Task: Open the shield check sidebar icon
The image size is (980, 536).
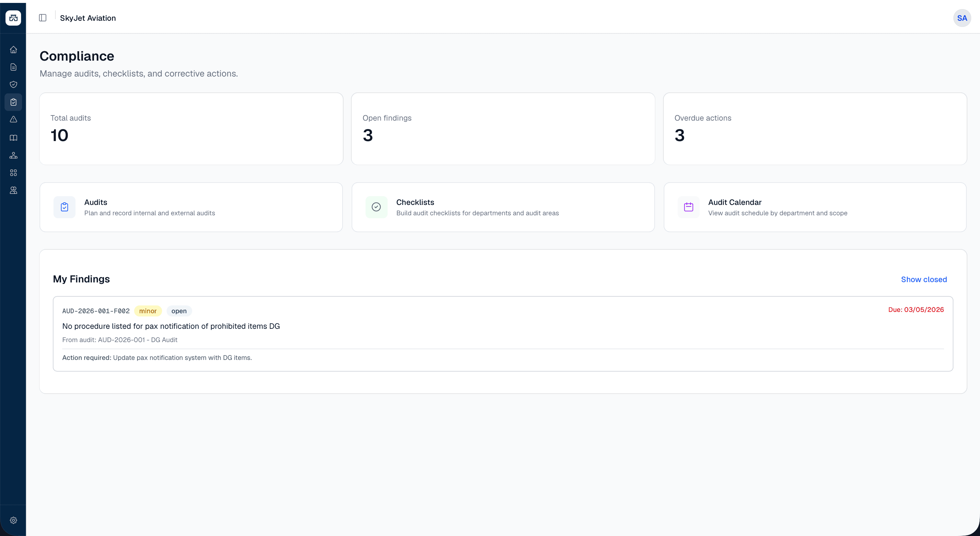Action: pos(13,85)
